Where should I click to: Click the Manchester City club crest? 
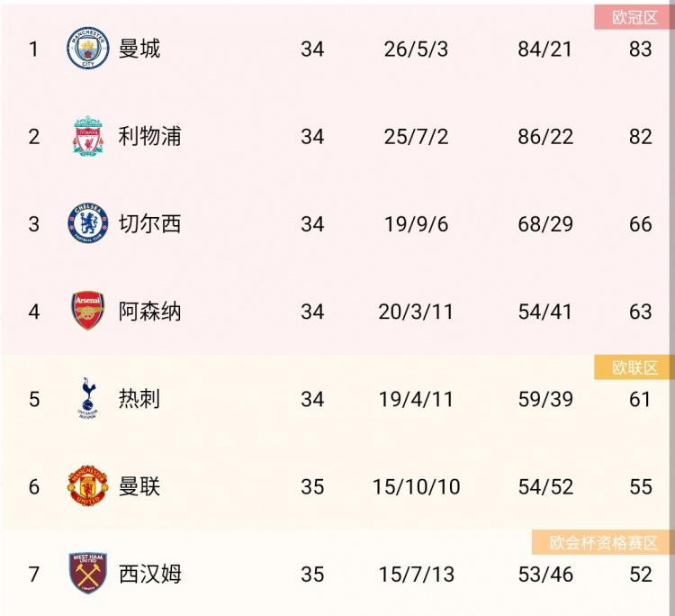pos(88,48)
